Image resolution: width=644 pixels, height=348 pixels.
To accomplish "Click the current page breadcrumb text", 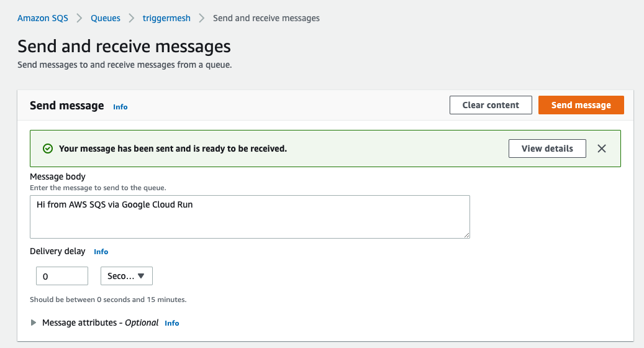I will [x=266, y=18].
